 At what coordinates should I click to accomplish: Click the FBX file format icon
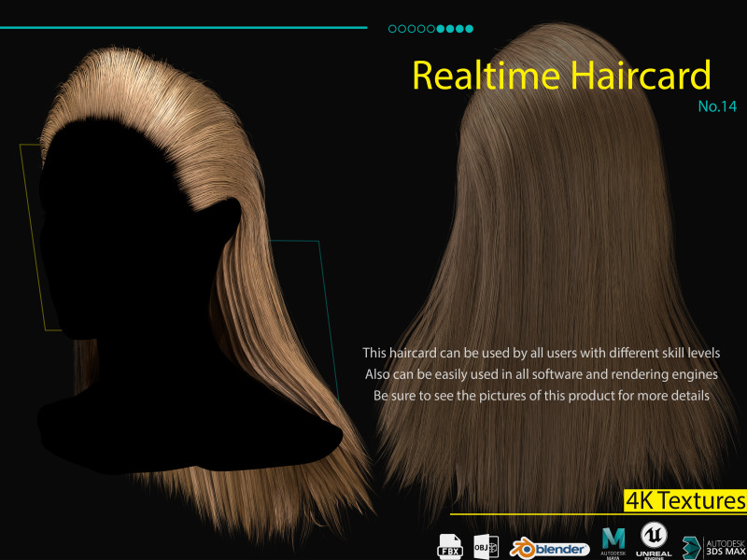coord(451,546)
